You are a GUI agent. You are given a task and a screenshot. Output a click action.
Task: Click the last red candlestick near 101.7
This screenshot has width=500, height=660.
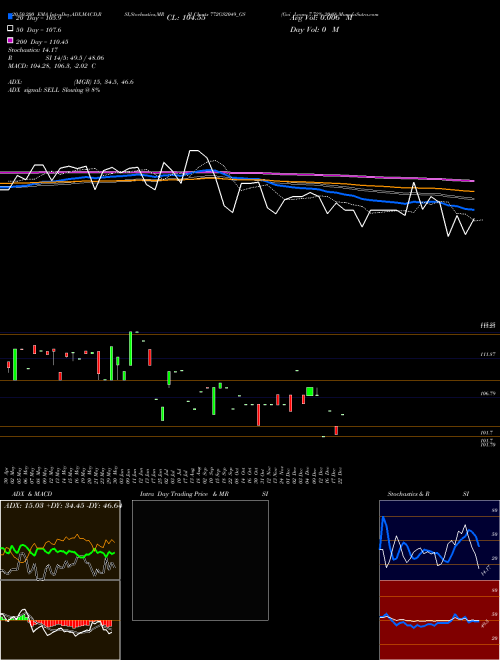pyautogui.click(x=336, y=430)
